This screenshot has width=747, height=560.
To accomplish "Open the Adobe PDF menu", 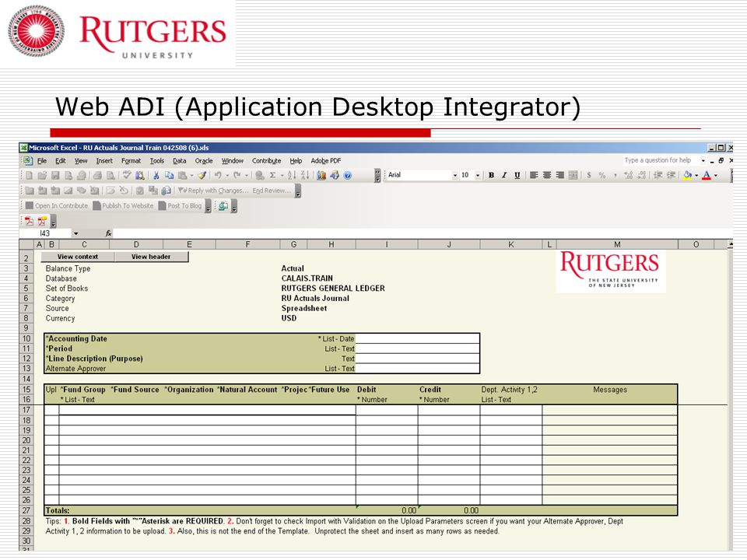I will [326, 161].
